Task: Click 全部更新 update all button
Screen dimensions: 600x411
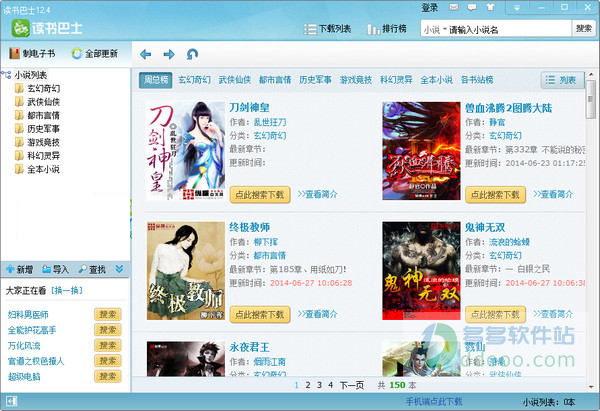Action: tap(95, 54)
